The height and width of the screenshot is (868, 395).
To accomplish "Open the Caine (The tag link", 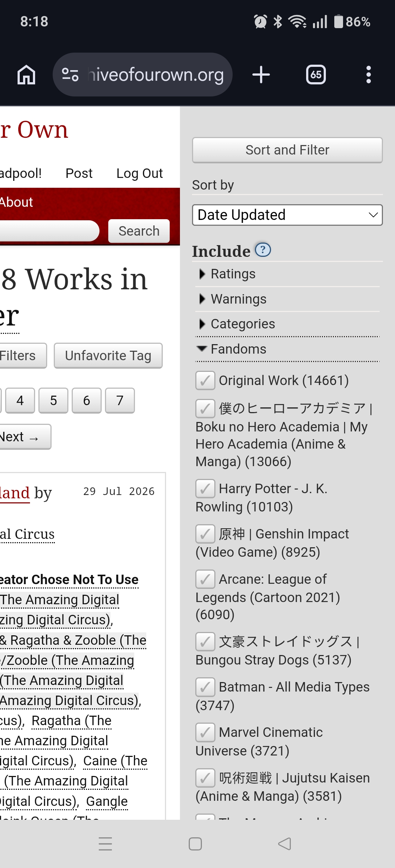I will (x=115, y=761).
